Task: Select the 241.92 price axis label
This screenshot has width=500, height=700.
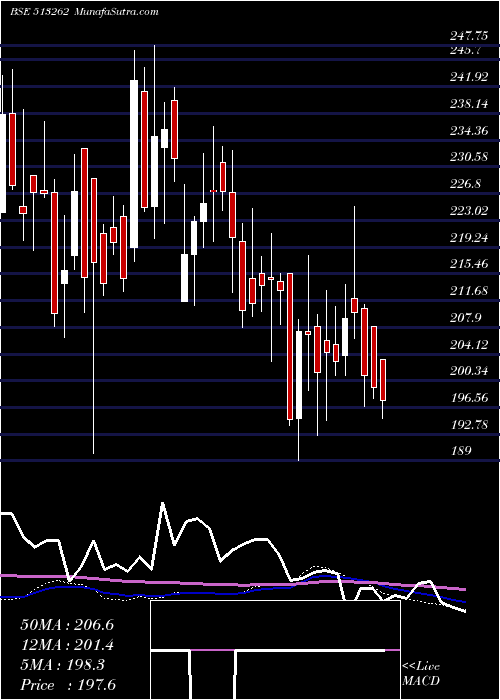Action: pyautogui.click(x=469, y=77)
